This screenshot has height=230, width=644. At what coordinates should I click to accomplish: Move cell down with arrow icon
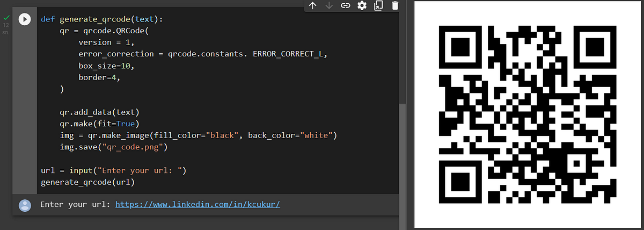point(329,6)
